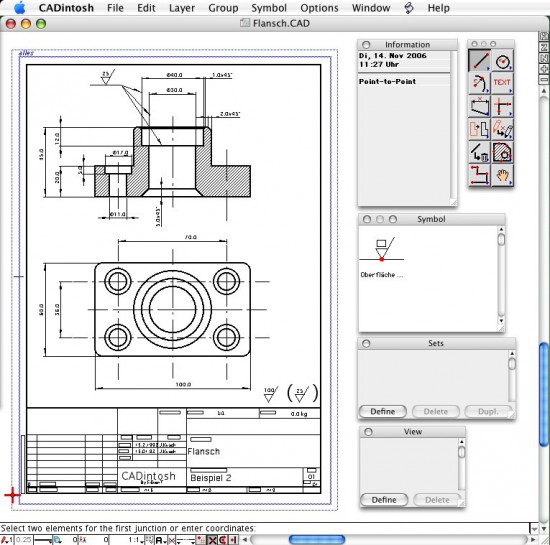Choose the hatching fill tool

[502, 152]
